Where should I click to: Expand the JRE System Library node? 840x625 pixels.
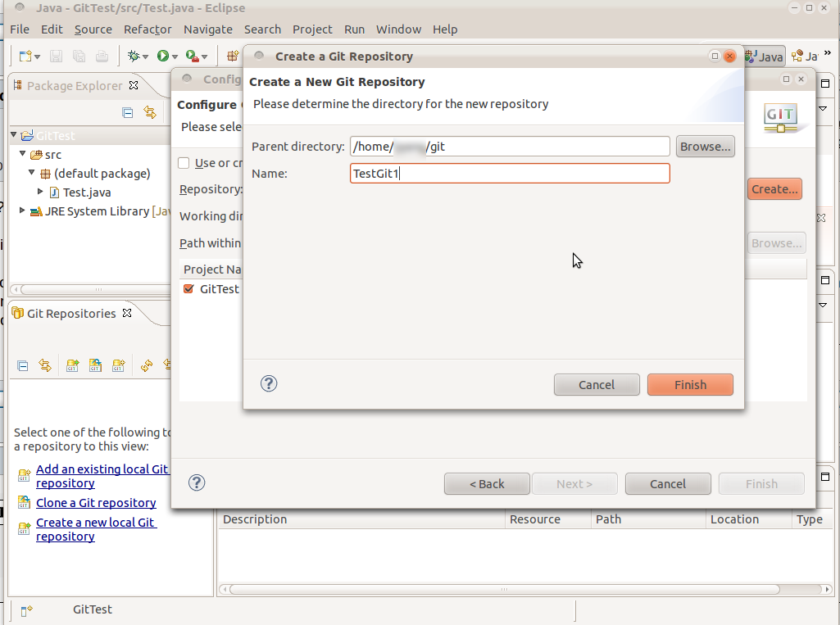[22, 210]
